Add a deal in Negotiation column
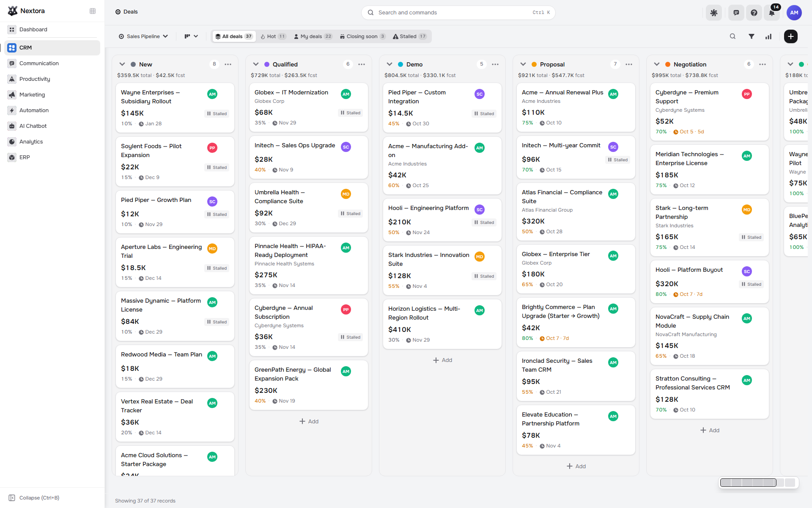 coord(710,431)
